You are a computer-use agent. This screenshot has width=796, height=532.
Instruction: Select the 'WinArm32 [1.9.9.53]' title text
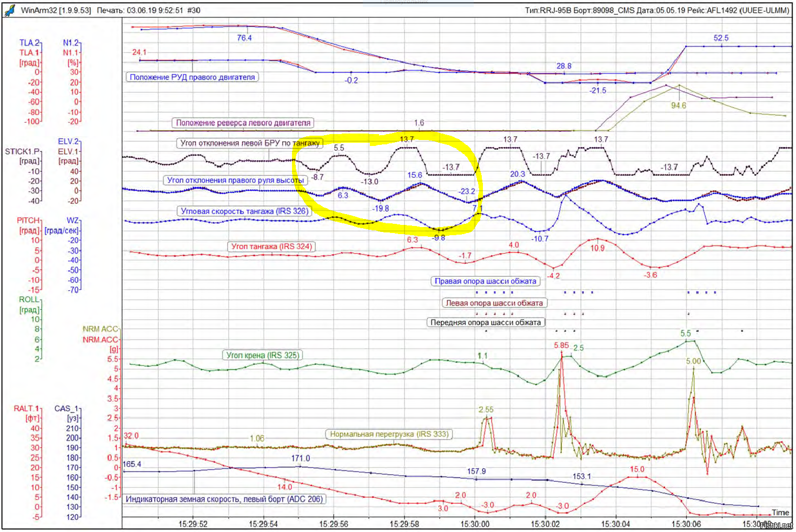click(56, 10)
